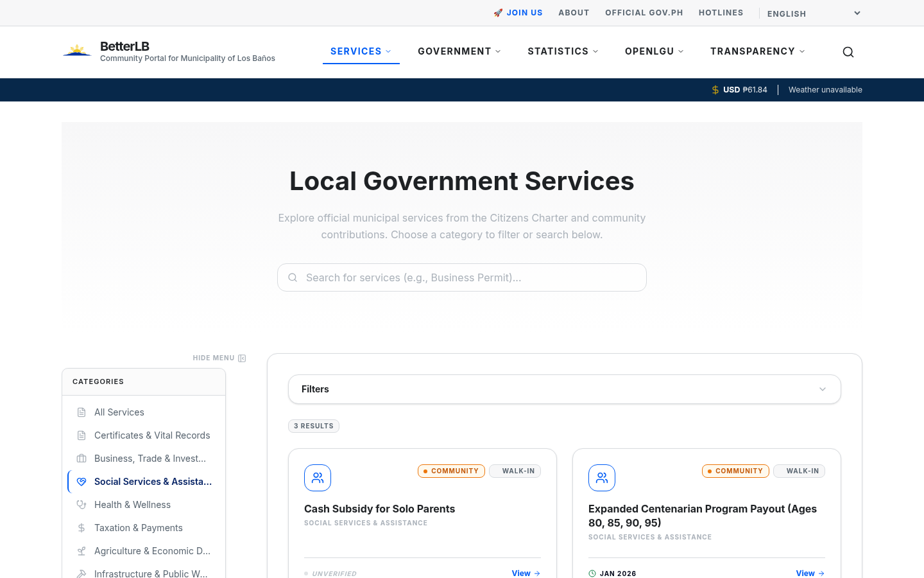924x578 pixels.
Task: Click the Centenarian card Community badge
Action: 735,471
